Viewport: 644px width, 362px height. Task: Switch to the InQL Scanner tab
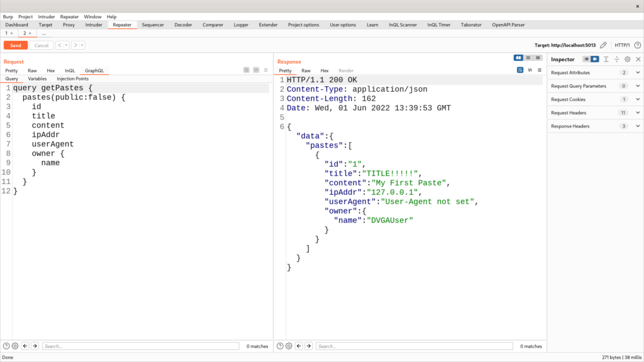[x=402, y=25]
